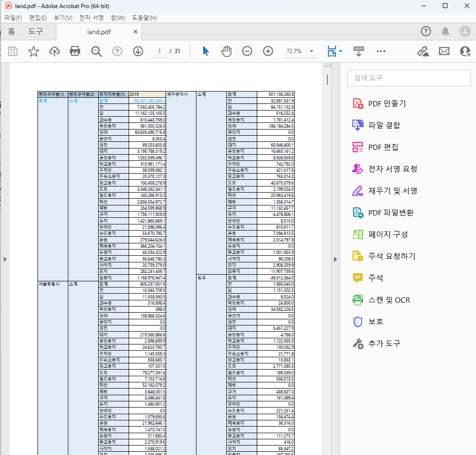Open the 보기(V) menu
The image size is (476, 455).
[x=63, y=18]
